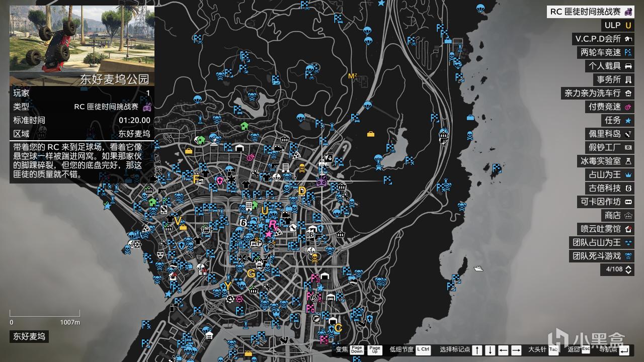644x362 pixels.
Task: Click the yellow U icon beside ULP
Action: [628, 25]
